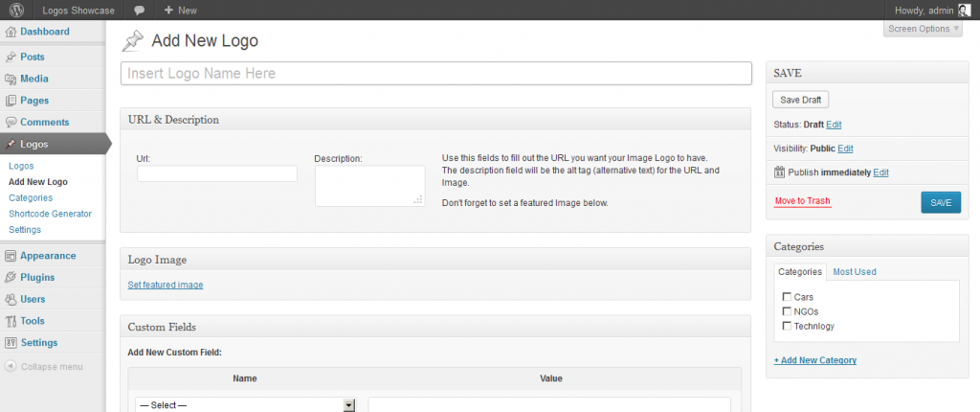Click the Dashboard home icon in sidebar
The image size is (980, 412).
coord(11,32)
